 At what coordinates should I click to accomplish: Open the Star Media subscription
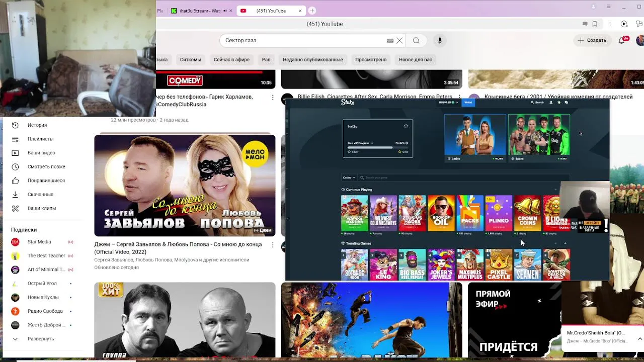click(x=39, y=242)
